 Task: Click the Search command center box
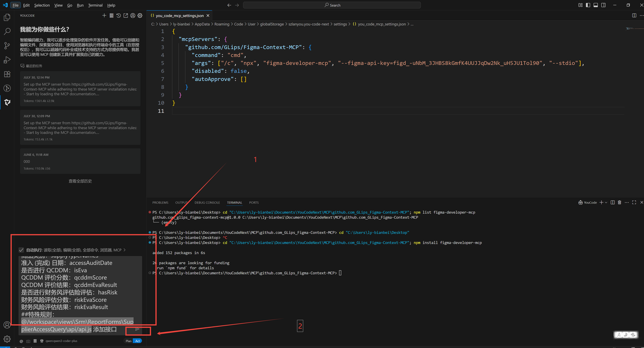[x=332, y=5]
